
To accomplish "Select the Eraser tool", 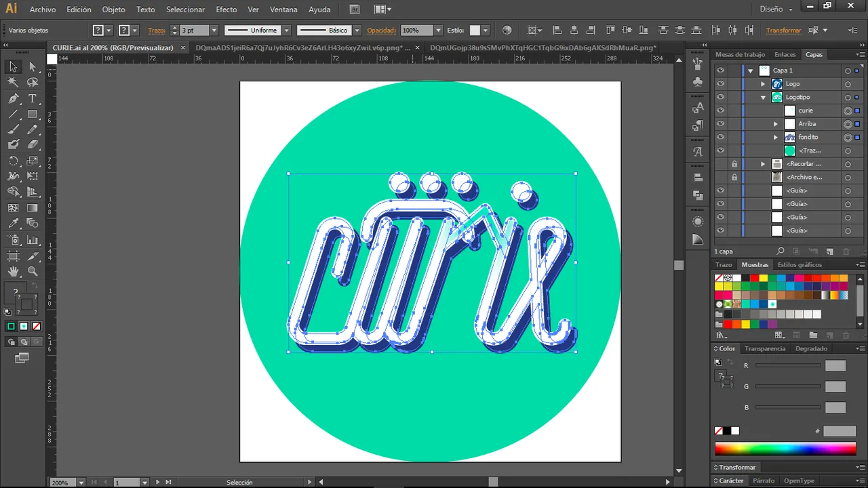I will pos(32,144).
